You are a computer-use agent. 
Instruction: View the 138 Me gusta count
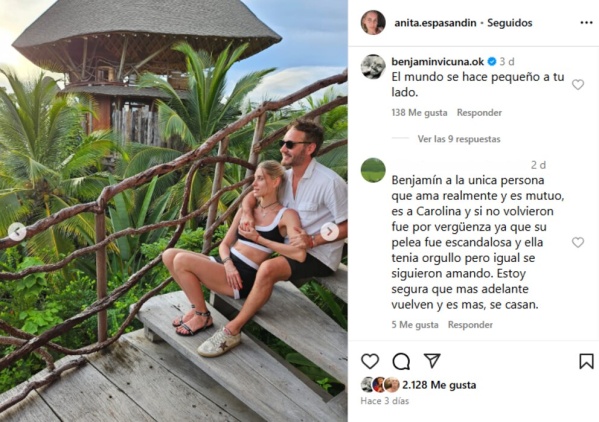(419, 113)
